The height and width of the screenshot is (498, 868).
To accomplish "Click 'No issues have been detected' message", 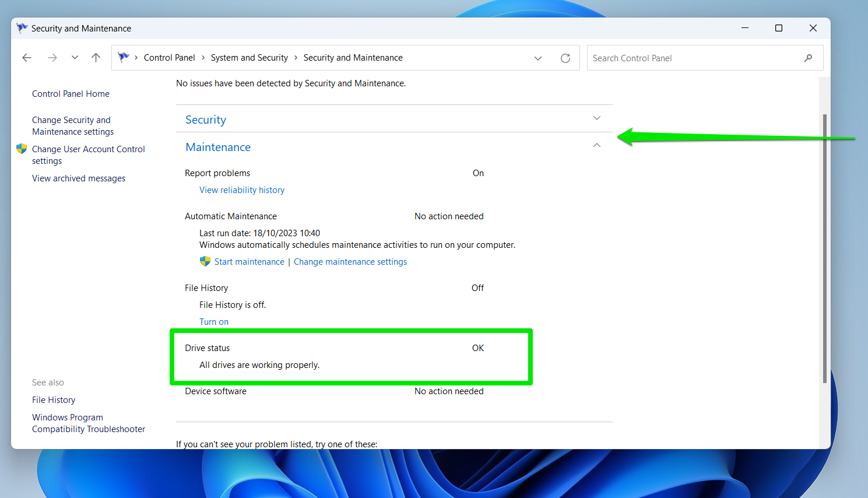I will (x=291, y=83).
